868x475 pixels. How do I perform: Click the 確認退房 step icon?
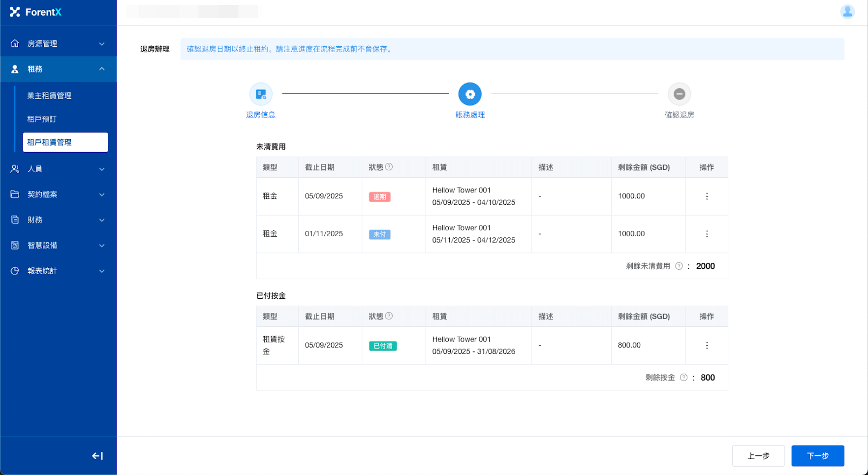tap(679, 94)
